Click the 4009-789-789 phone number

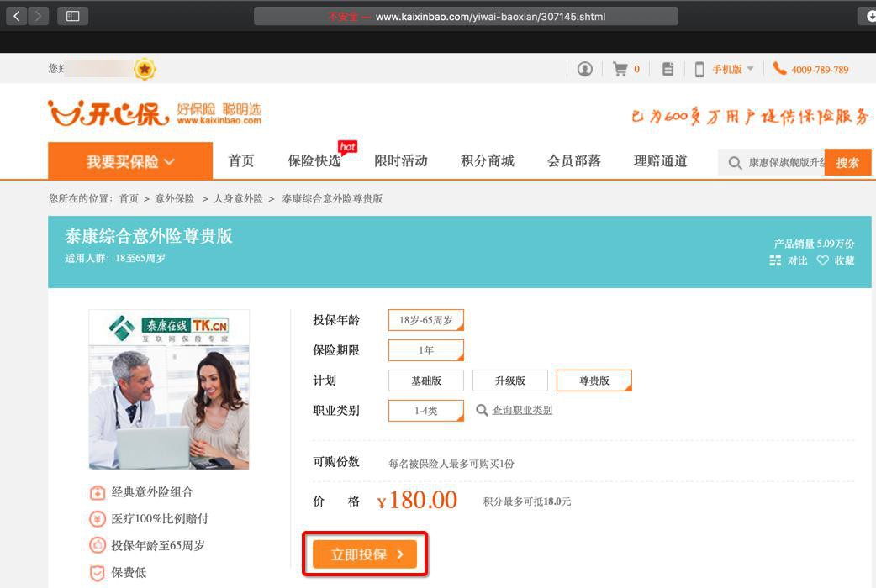pyautogui.click(x=820, y=70)
